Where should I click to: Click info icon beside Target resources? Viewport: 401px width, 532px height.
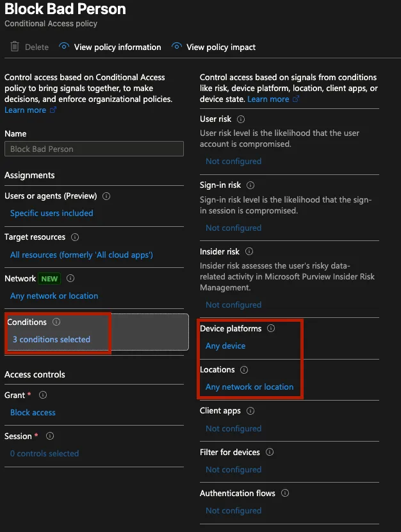[x=75, y=237]
